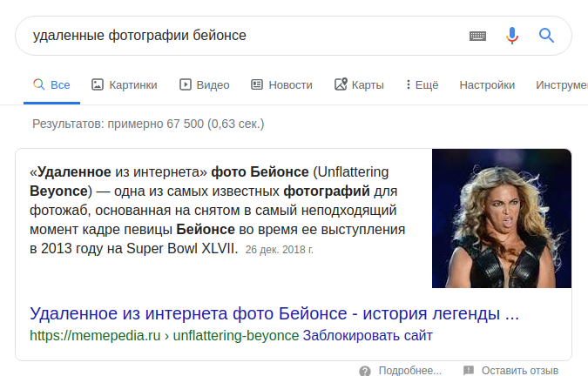Expand the Инструменты search tools

click(561, 84)
